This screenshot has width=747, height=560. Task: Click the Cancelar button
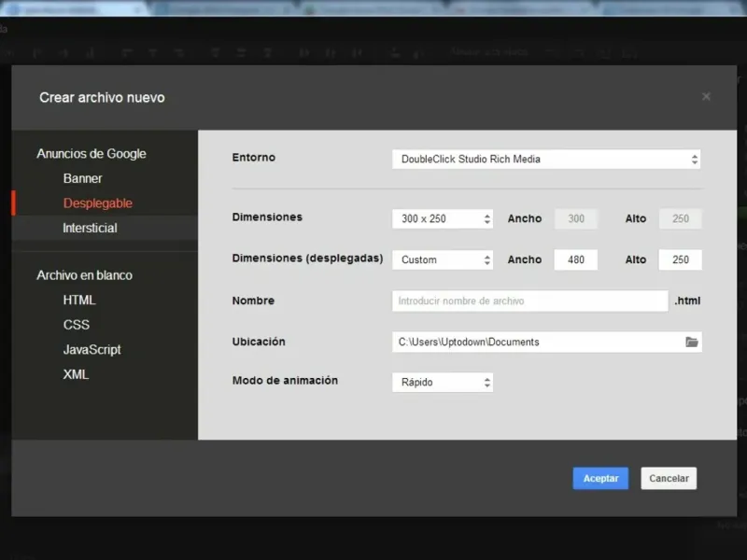(x=669, y=478)
